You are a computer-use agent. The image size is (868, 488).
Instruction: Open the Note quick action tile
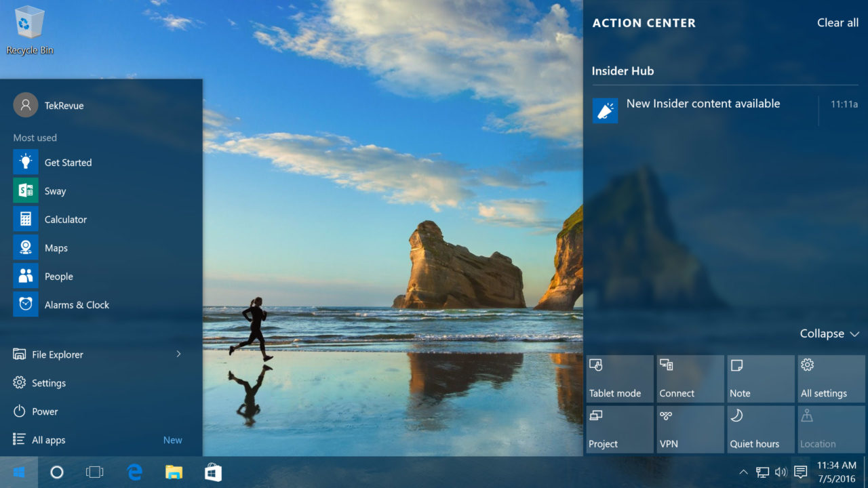[761, 379]
